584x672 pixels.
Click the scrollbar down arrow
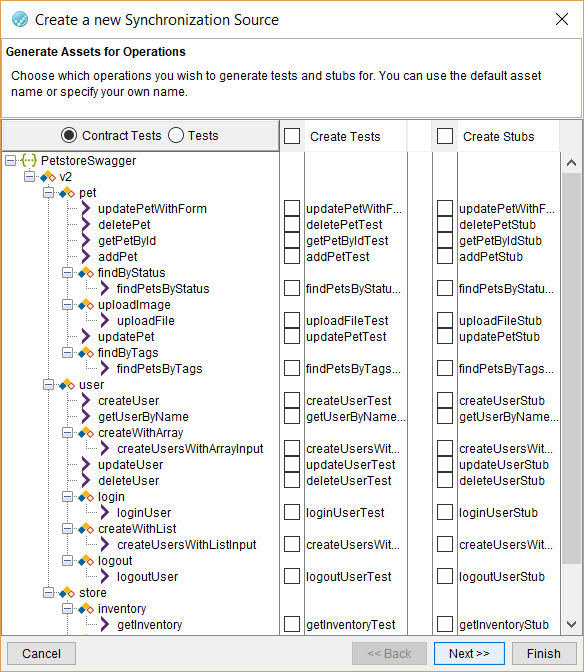pos(571,624)
